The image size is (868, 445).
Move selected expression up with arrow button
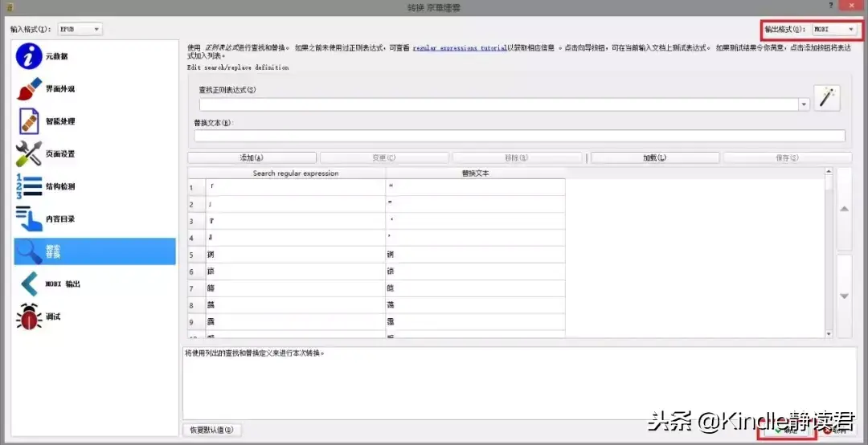[x=844, y=209]
